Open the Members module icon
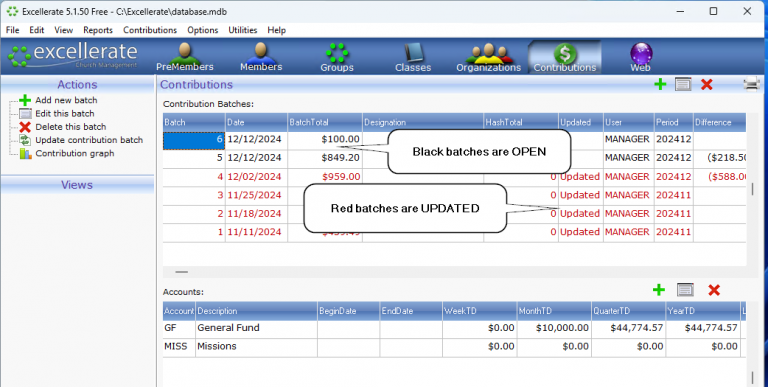768x387 pixels. click(261, 57)
